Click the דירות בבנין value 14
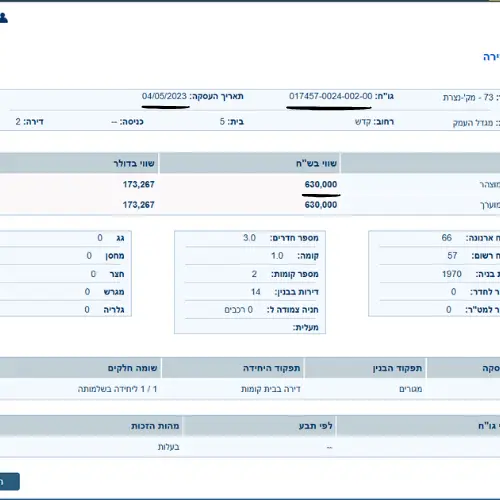500x500 pixels. [x=256, y=292]
